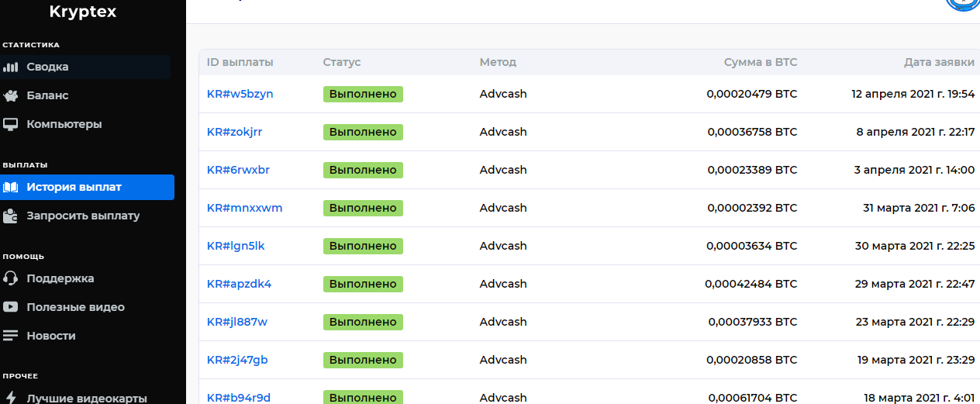Click the Новости lines icon
Screen dimensions: 980x404
pyautogui.click(x=10, y=336)
